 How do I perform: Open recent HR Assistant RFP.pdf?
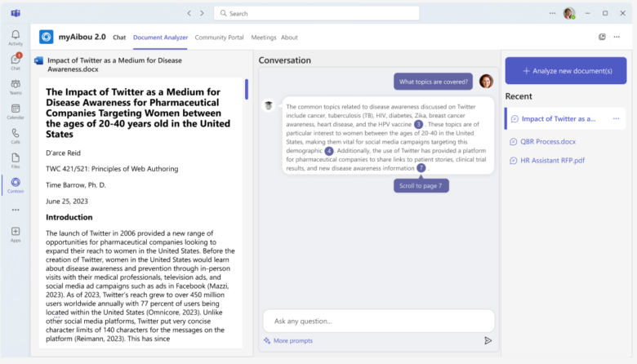[552, 160]
